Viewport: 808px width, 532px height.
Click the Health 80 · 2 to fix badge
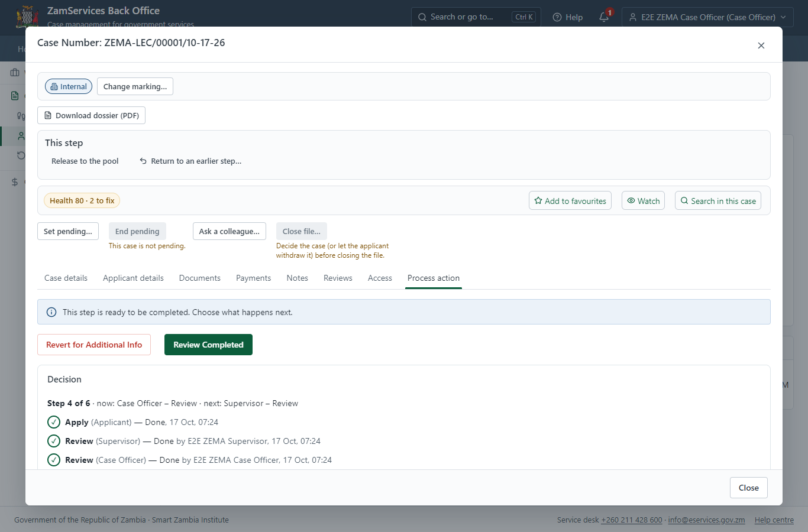(x=82, y=200)
